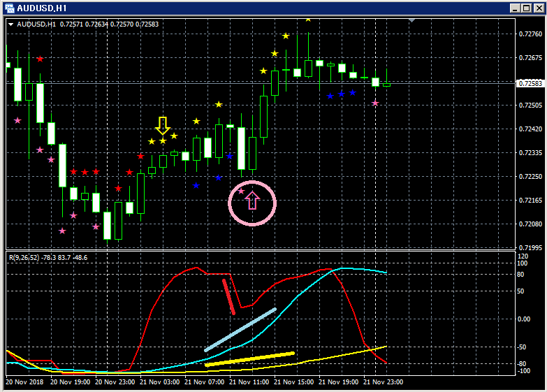Maximize the AUDUSD,H1 chart window
This screenshot has height=392, width=547.
point(527,8)
